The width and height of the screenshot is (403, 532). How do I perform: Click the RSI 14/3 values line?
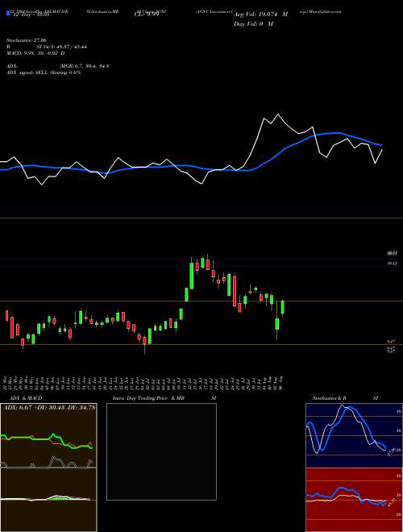pyautogui.click(x=47, y=47)
